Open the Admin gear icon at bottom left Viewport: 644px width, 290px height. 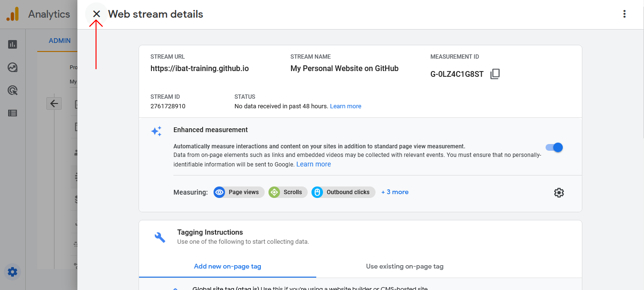(x=12, y=272)
